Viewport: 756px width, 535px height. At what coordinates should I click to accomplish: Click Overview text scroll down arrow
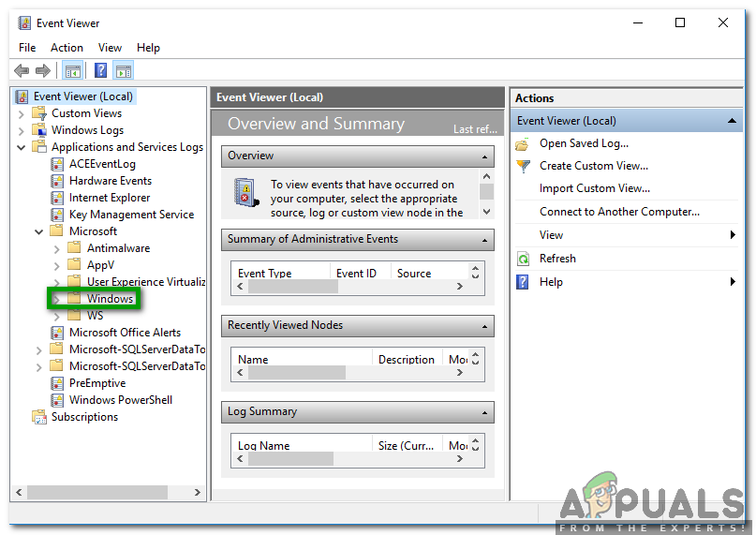point(486,212)
